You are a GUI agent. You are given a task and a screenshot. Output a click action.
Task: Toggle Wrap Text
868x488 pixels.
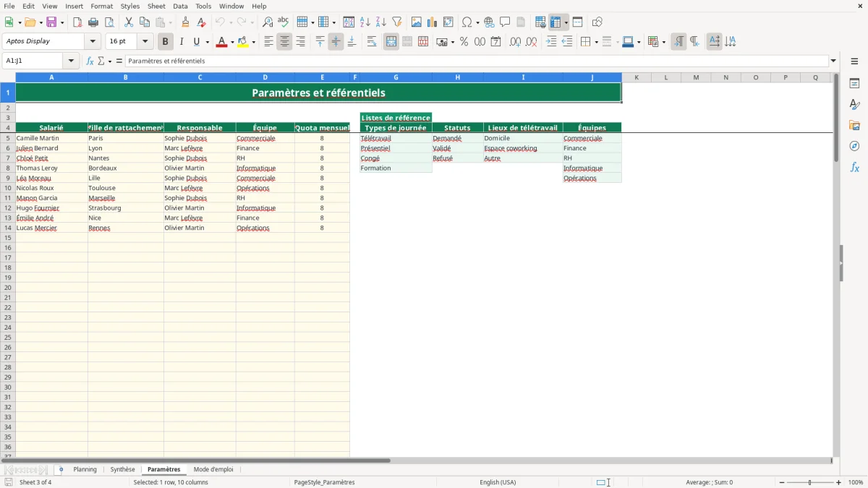coord(372,42)
